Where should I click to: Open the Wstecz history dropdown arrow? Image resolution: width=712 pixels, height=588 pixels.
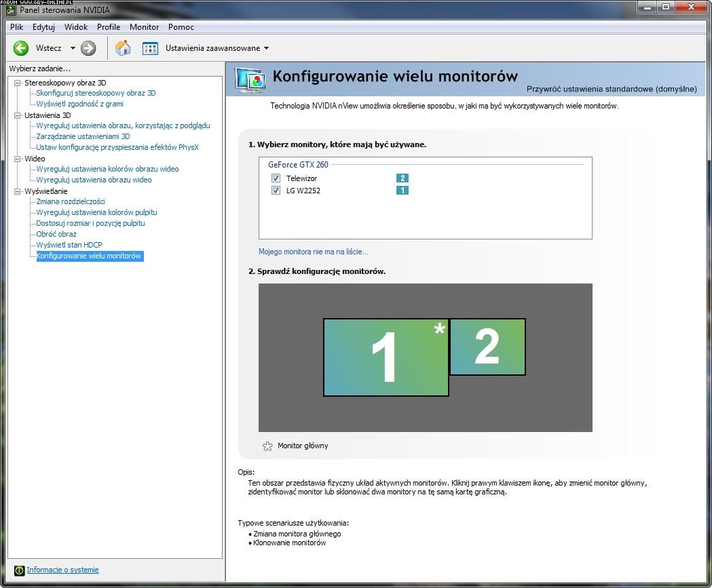(73, 48)
